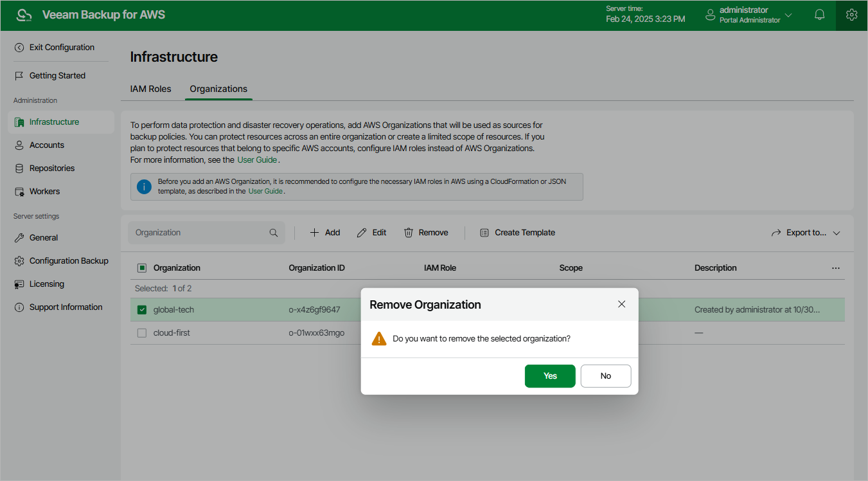Screen dimensions: 868x481
Task: Confirm removal with the Yes button
Action: pyautogui.click(x=550, y=376)
